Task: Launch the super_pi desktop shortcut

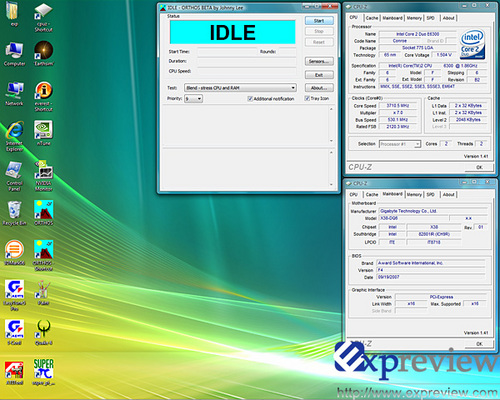Action: coord(44,373)
